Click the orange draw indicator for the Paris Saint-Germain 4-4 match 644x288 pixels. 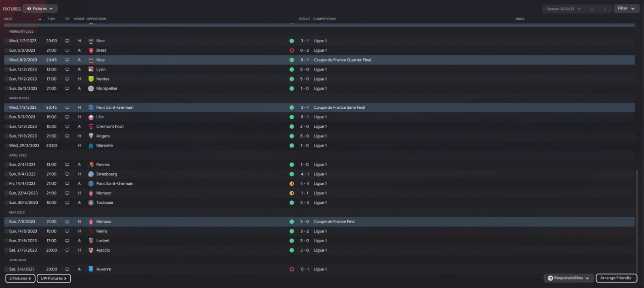click(291, 184)
